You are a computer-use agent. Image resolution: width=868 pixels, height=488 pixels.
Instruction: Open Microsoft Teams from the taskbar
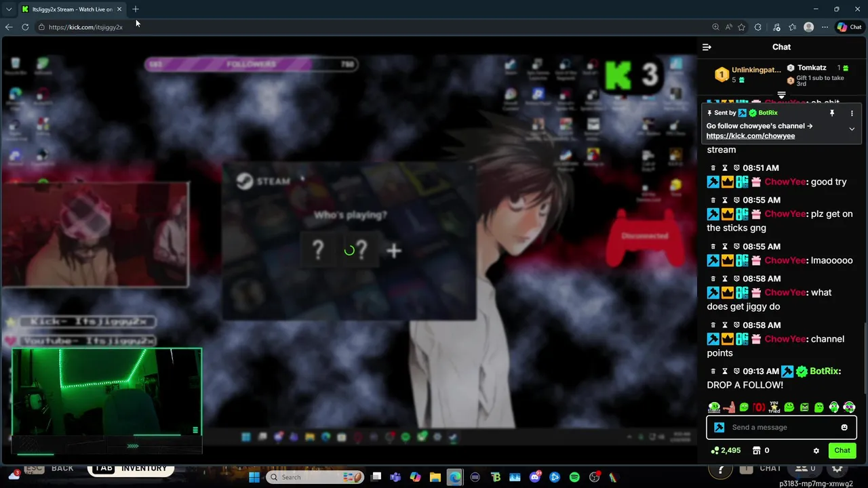click(395, 477)
